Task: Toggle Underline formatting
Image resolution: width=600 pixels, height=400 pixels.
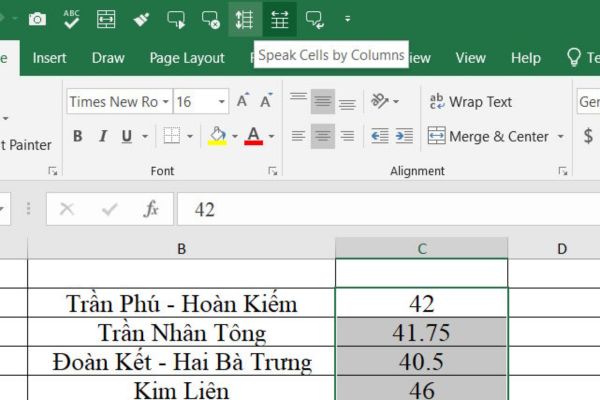Action: click(127, 136)
